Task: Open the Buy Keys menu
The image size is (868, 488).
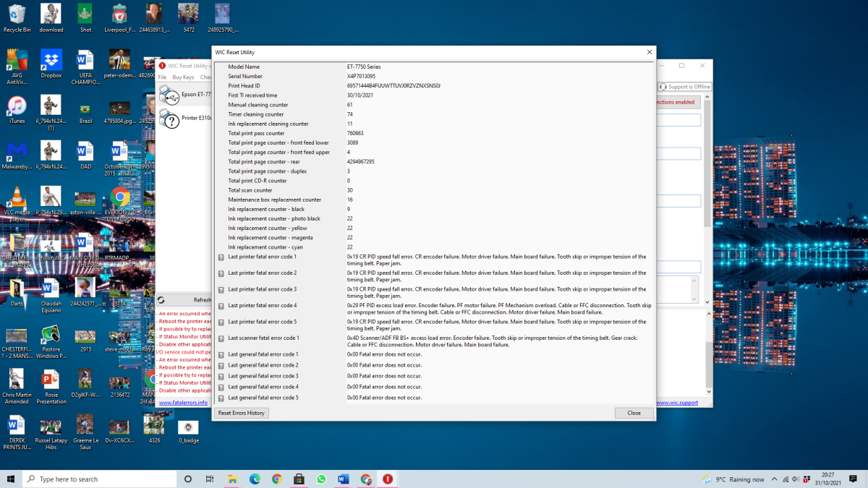Action: (x=182, y=77)
